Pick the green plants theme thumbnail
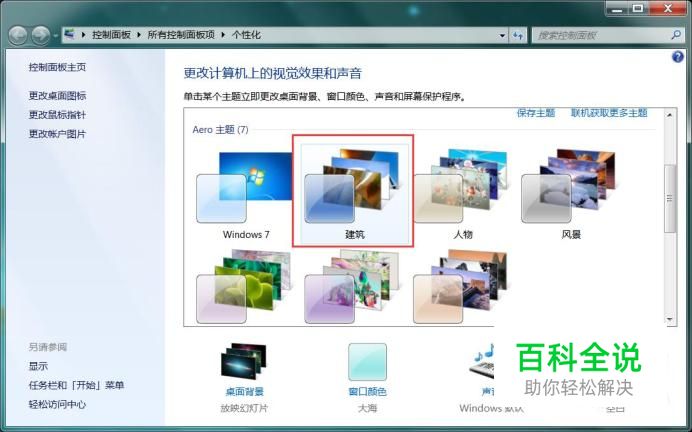692x432 pixels. click(x=244, y=287)
